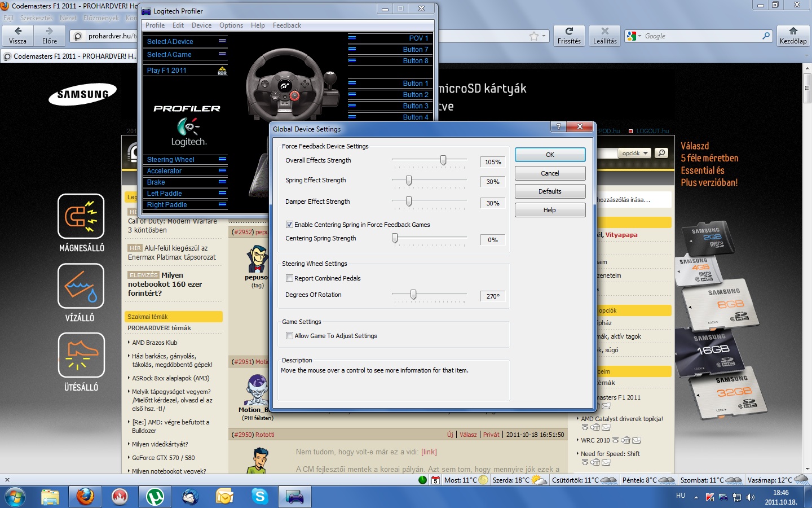812x508 pixels.
Task: Open Firefox from the Windows taskbar
Action: tap(85, 497)
